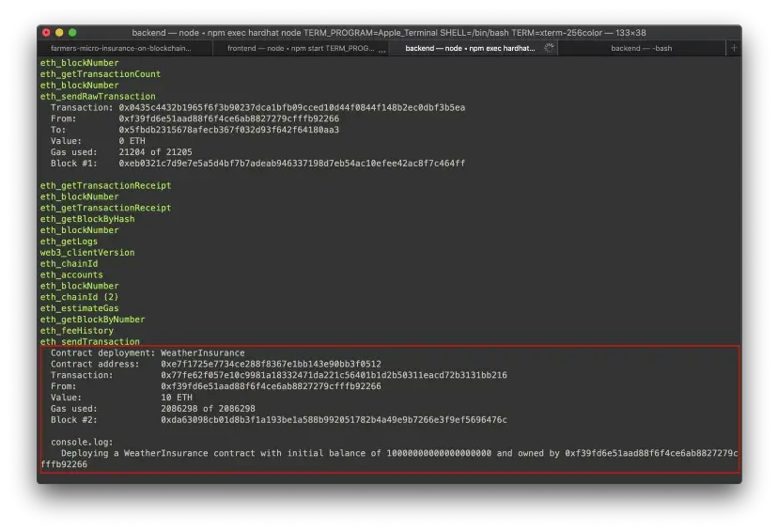Open a new terminal tab with plus button
The height and width of the screenshot is (532, 778).
coord(734,48)
